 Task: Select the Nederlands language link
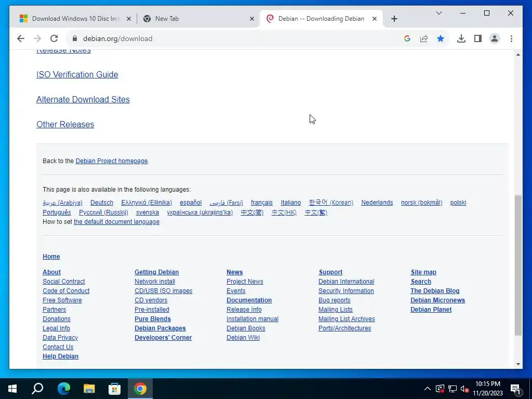377,203
